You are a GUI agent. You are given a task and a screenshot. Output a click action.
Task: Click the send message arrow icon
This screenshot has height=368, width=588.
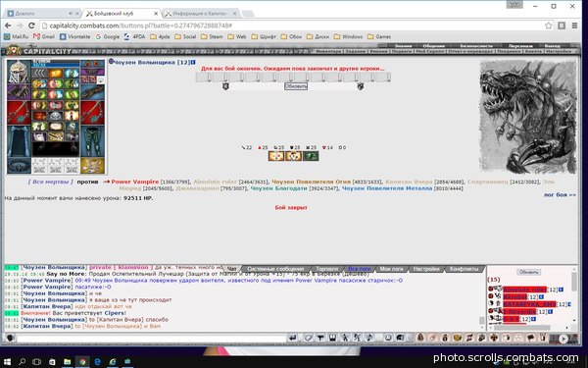coord(293,338)
